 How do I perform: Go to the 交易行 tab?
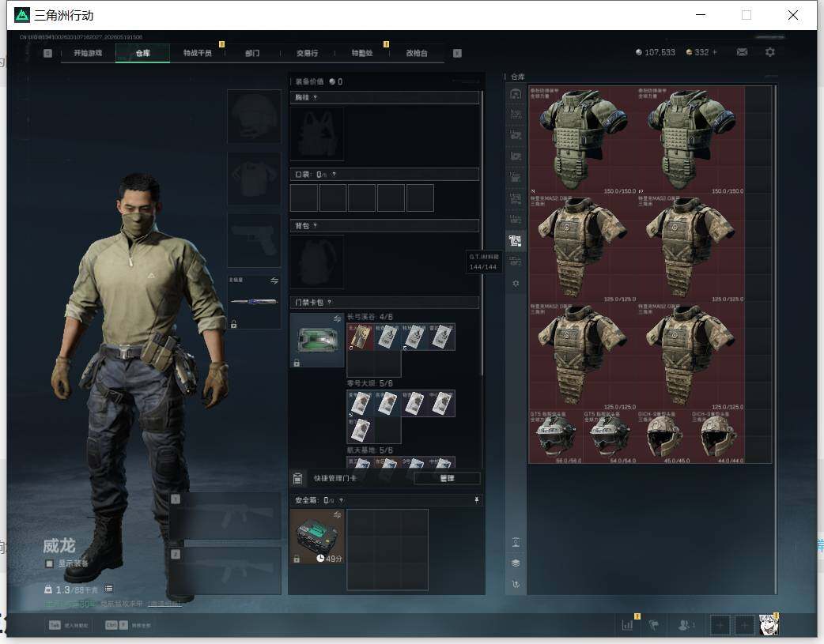pyautogui.click(x=307, y=53)
